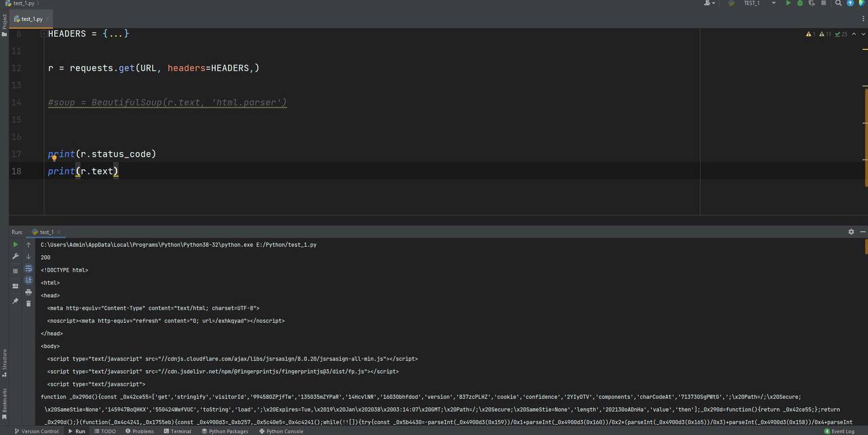The height and width of the screenshot is (435, 868).
Task: Print the console output
Action: (28, 292)
